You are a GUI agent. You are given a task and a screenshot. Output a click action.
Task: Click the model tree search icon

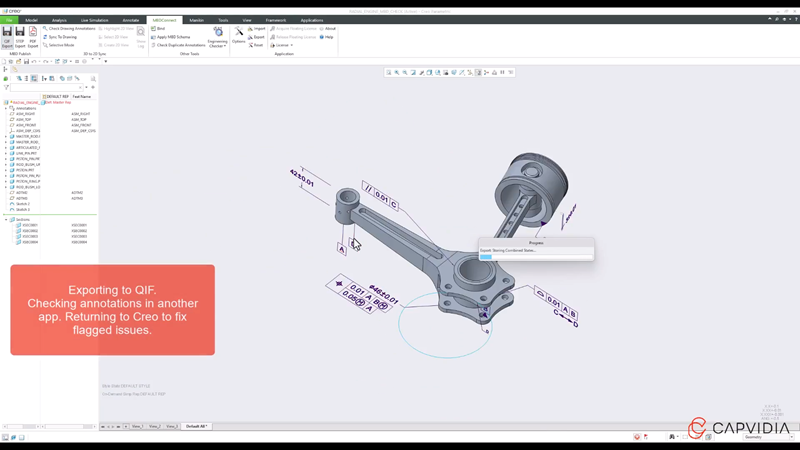93,79
